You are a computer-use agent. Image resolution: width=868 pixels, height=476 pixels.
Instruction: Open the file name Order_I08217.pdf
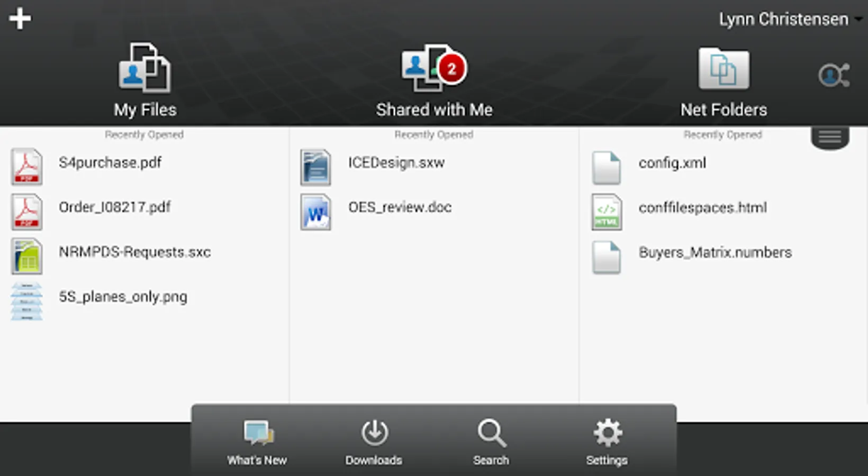[115, 207]
